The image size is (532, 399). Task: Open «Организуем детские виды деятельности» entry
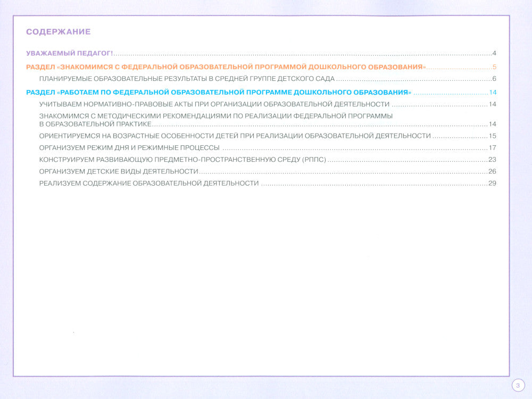coord(119,171)
